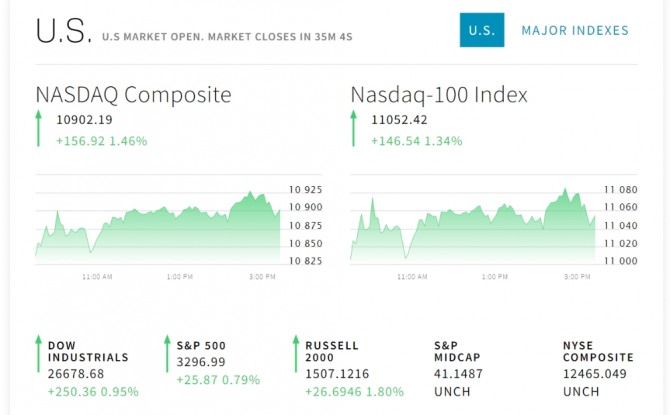Open the Russell 2000 index link
This screenshot has width=670, height=415.
pos(332,351)
